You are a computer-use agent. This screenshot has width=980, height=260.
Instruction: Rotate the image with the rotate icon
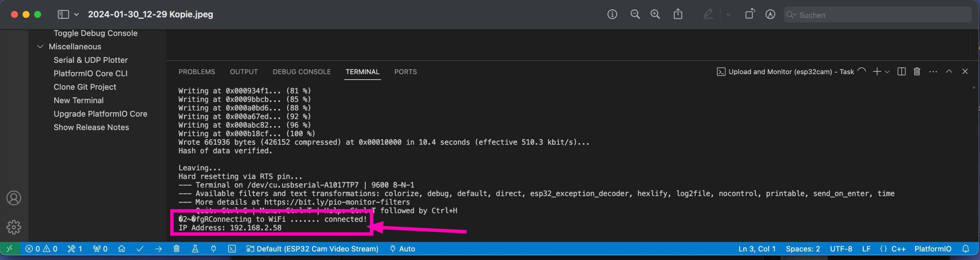750,14
